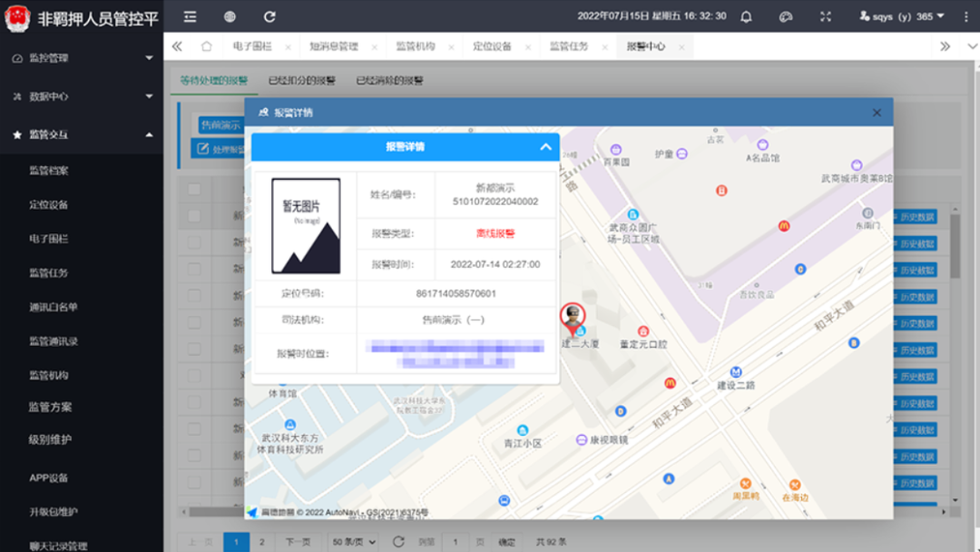Check the second alarm row's checkbox
Viewport: 980px width, 552px height.
pyautogui.click(x=193, y=241)
